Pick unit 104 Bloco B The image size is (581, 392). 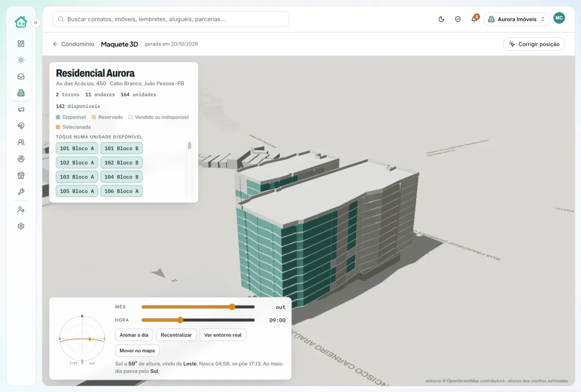(122, 177)
